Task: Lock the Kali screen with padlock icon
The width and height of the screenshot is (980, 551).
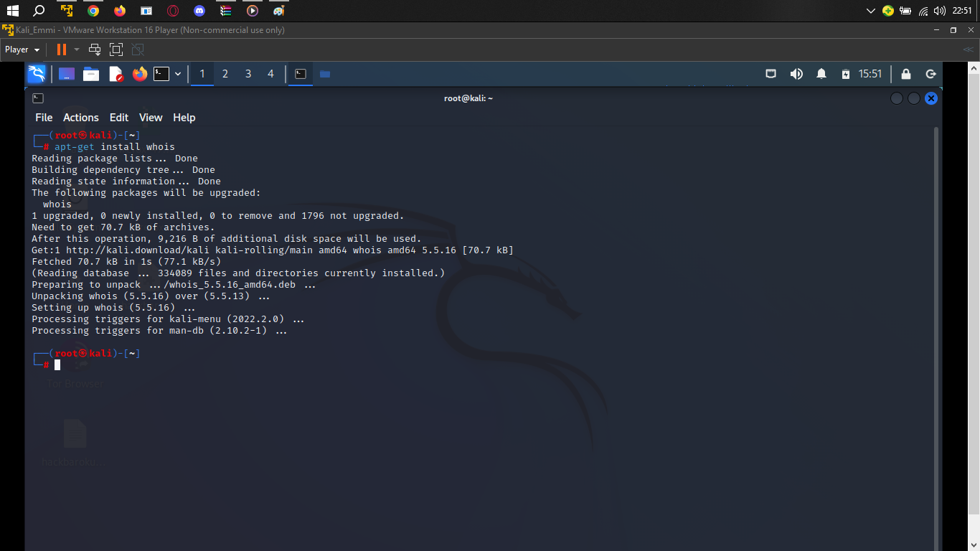Action: (906, 74)
